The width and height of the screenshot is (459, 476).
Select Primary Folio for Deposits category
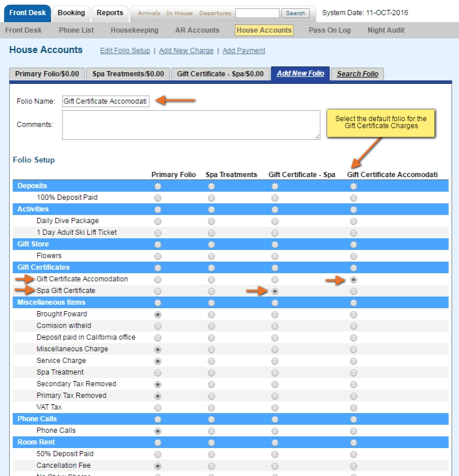157,186
